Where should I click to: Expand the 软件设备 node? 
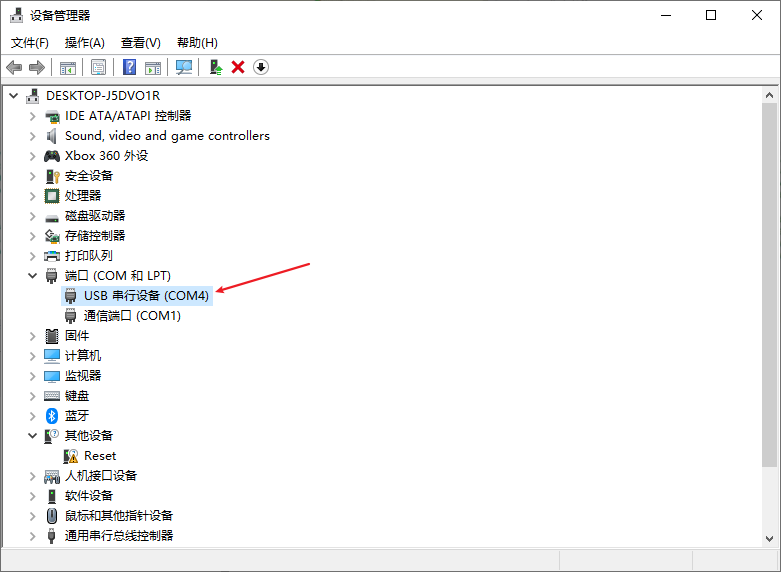(33, 496)
